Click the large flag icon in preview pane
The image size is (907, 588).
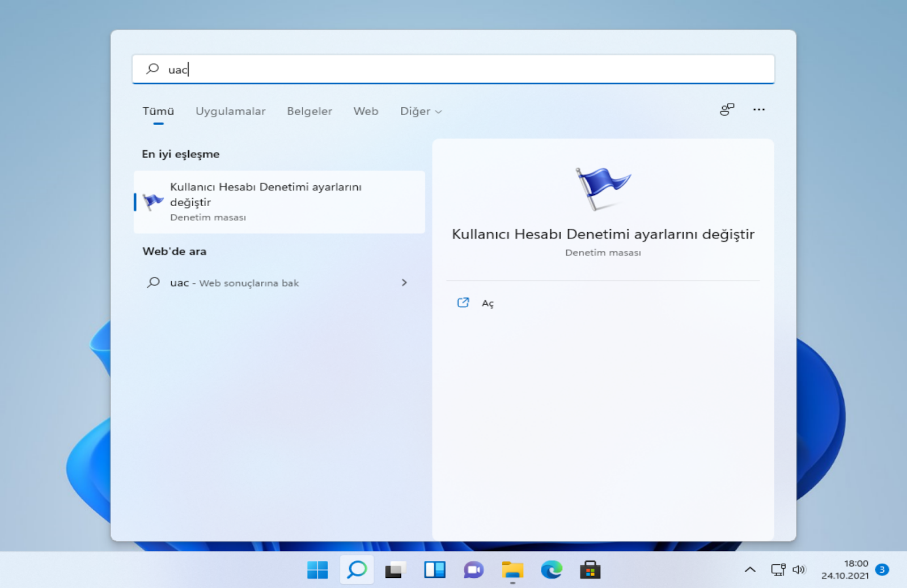pos(603,189)
